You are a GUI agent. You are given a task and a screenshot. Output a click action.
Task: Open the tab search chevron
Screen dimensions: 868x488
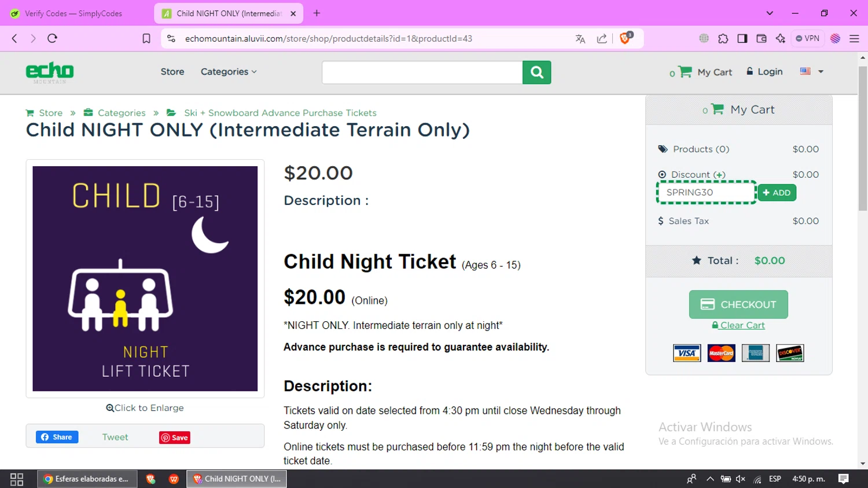pos(770,13)
